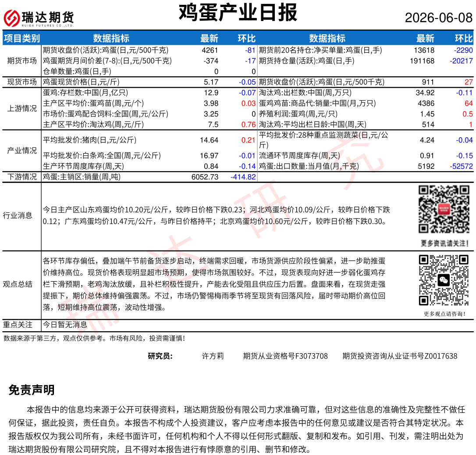Click the futures closing price value 4261
The image size is (476, 455).
[210, 50]
